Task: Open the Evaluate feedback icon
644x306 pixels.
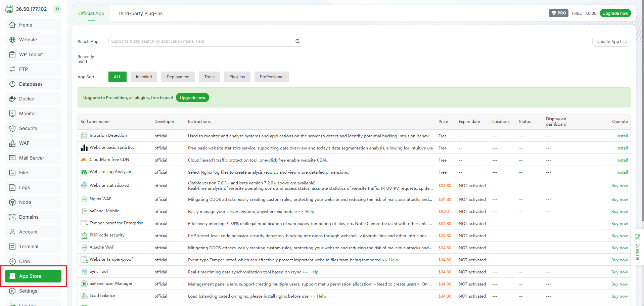Action: pos(638,237)
